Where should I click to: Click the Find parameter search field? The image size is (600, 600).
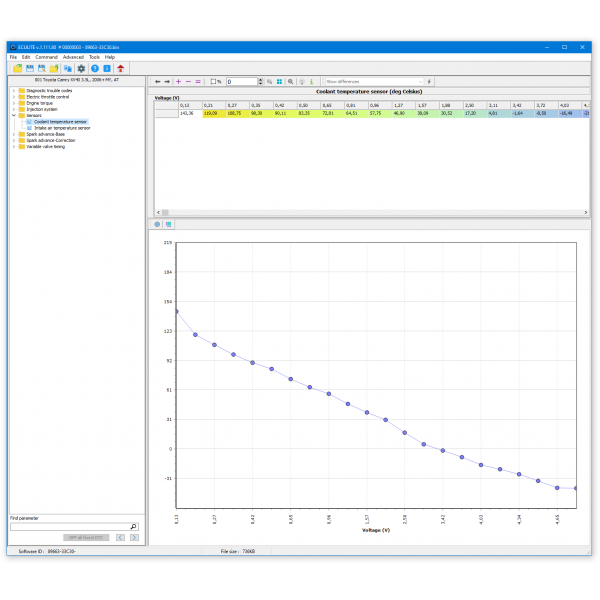point(68,526)
